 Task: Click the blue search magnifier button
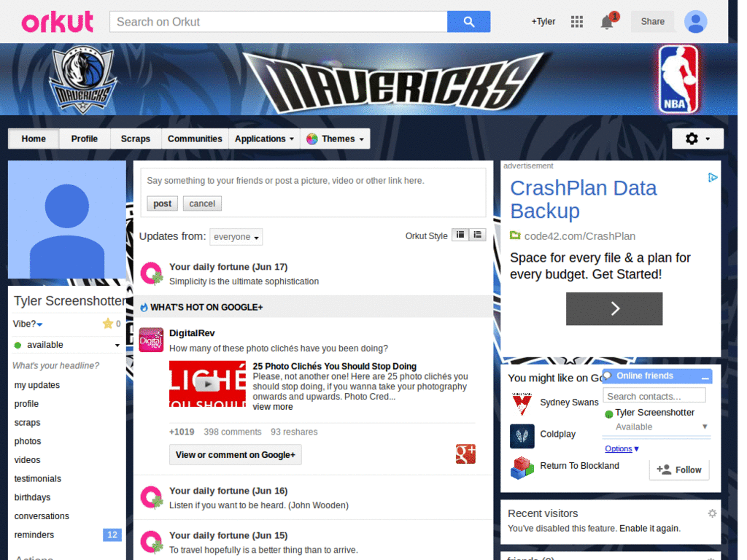pyautogui.click(x=468, y=22)
